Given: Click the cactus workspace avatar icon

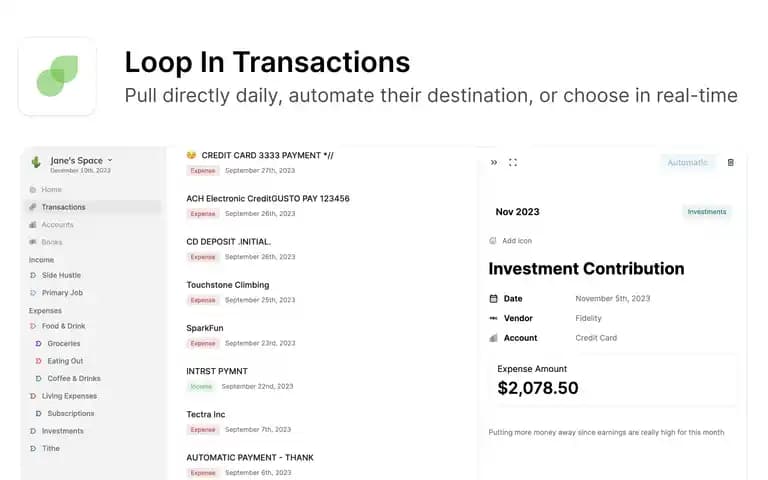Looking at the screenshot, I should pyautogui.click(x=36, y=162).
